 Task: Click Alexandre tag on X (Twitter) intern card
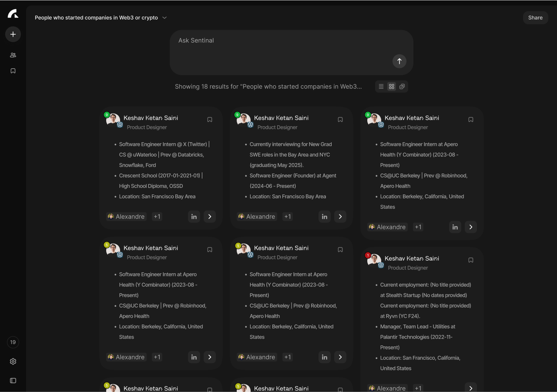[x=126, y=217]
